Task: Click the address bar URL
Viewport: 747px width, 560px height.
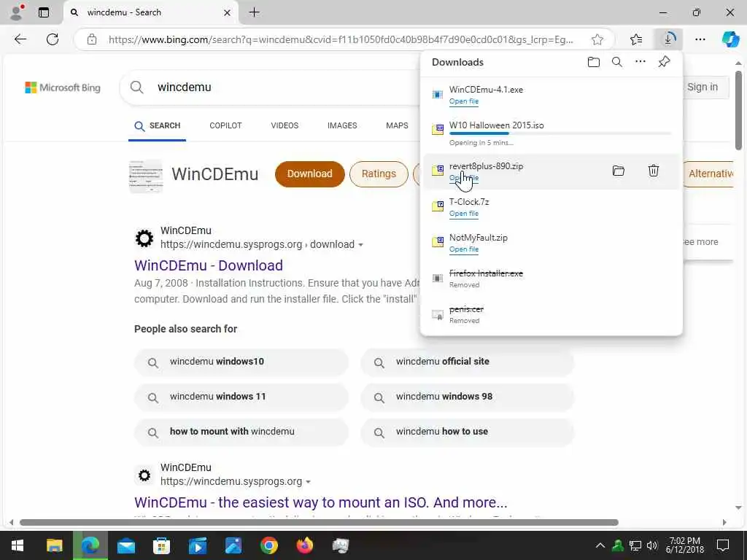Action: tap(341, 39)
